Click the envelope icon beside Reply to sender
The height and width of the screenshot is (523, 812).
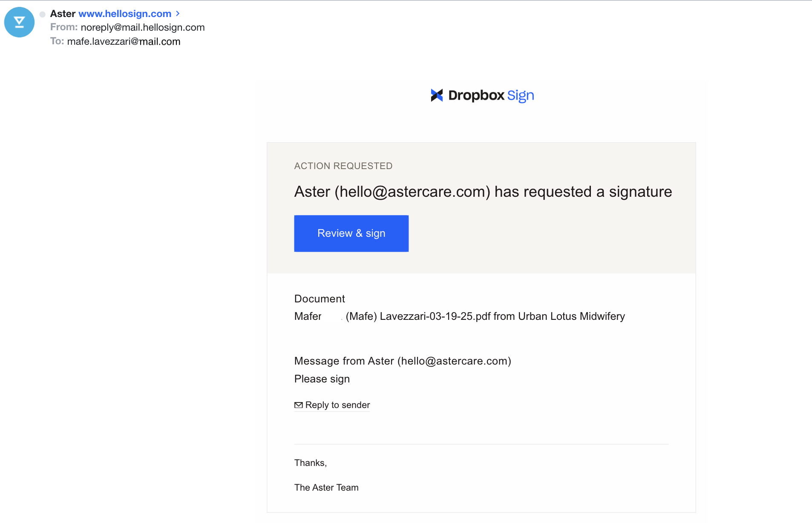[x=299, y=405]
